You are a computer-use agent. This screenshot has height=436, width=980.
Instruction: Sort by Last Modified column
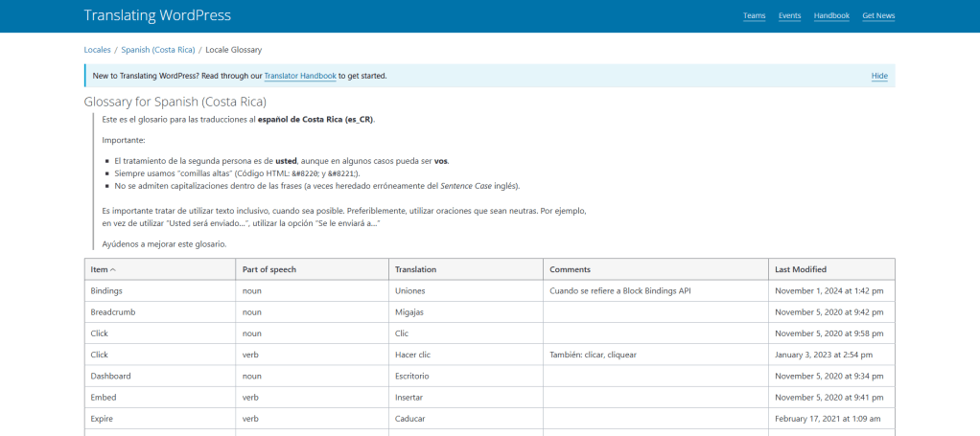click(800, 269)
